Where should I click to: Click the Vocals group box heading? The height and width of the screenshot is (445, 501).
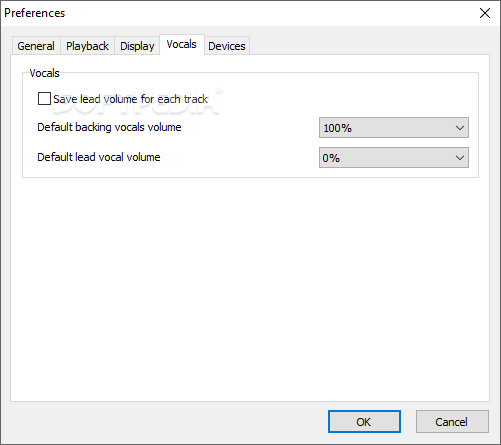pos(44,73)
